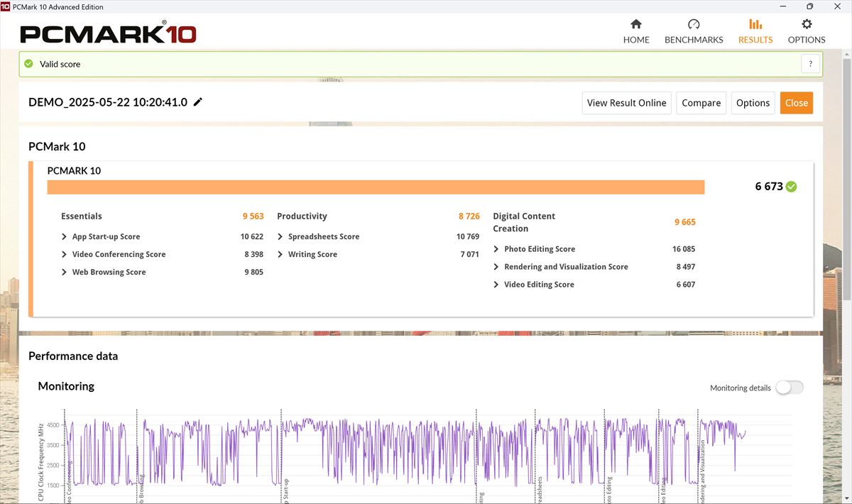Click the value 6 607
The image size is (852, 504).
(x=686, y=285)
